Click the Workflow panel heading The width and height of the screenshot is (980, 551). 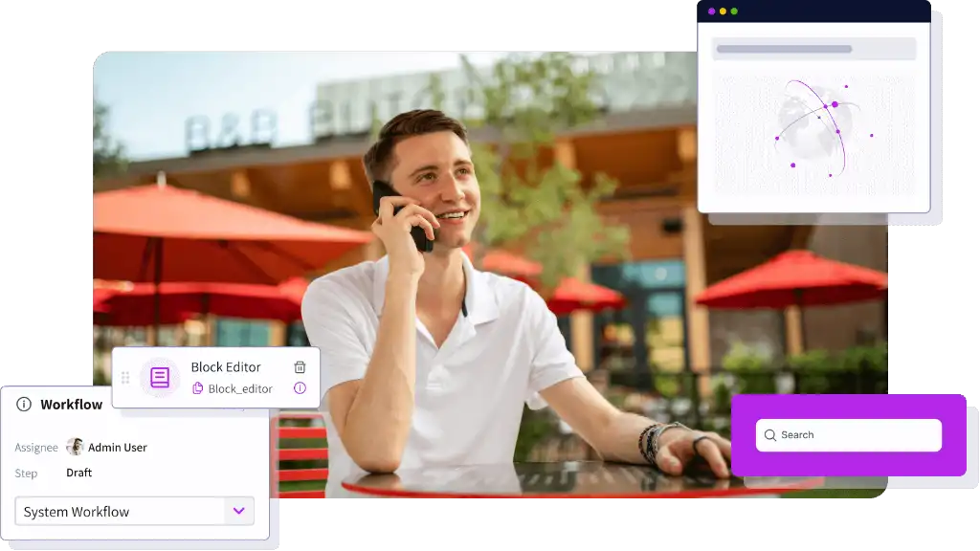pyautogui.click(x=71, y=405)
